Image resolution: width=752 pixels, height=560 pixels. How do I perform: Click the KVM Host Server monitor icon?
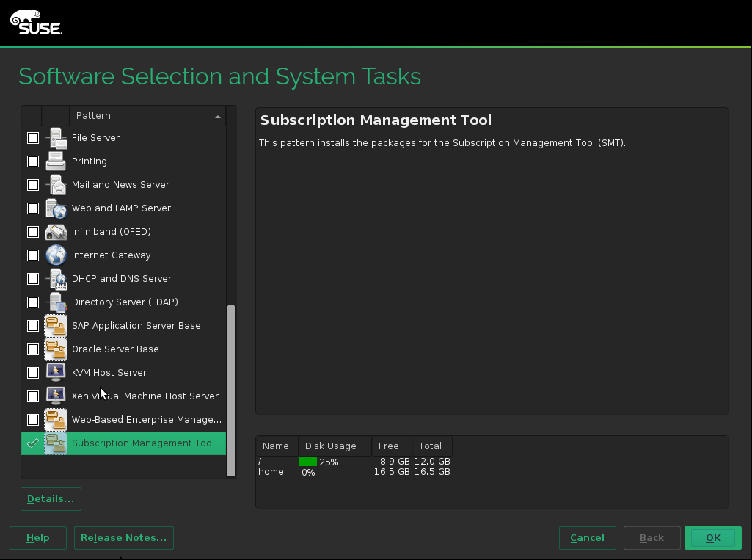[56, 373]
